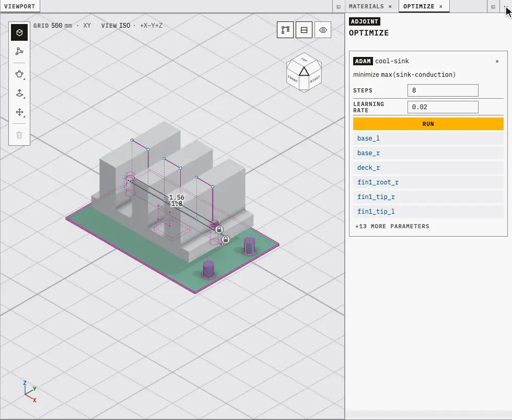The width and height of the screenshot is (512, 420).
Task: Select the sketch vertices tool
Action: (x=19, y=51)
